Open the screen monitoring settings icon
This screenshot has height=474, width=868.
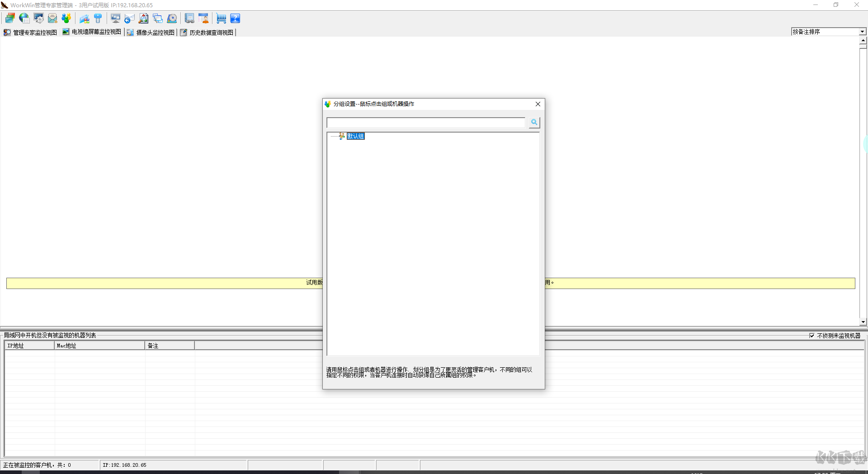pyautogui.click(x=38, y=18)
